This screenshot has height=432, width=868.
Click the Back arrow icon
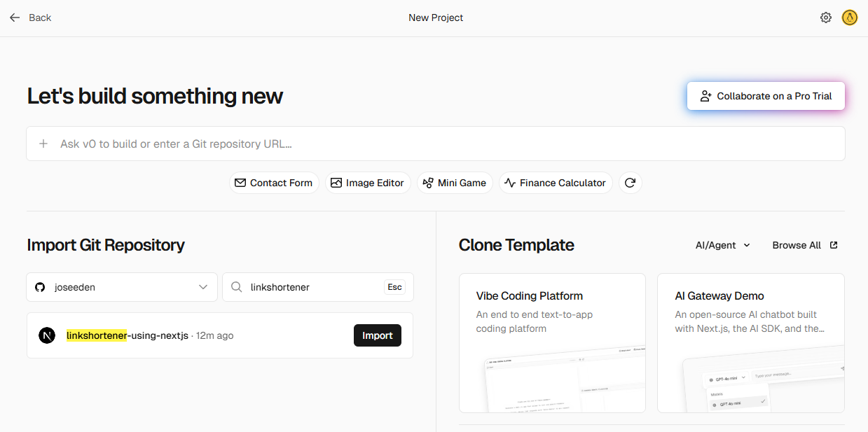coord(15,18)
